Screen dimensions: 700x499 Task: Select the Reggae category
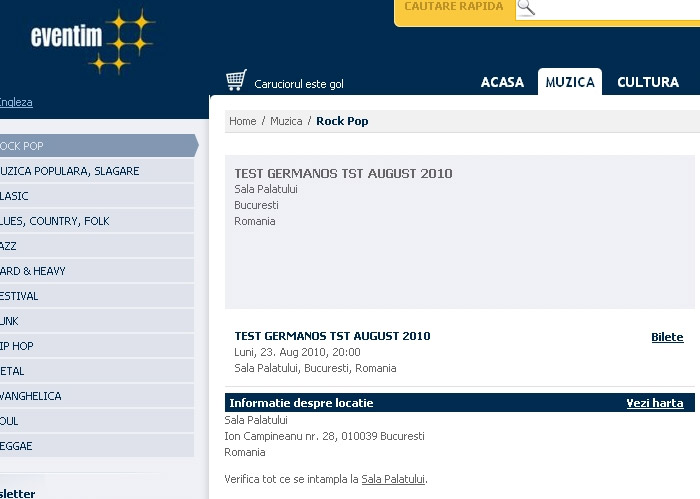(x=97, y=446)
